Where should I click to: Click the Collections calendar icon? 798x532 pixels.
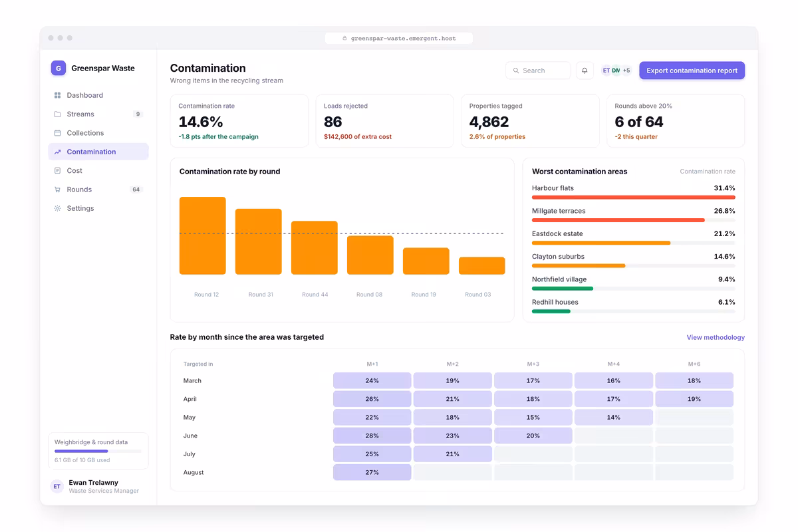[x=57, y=133]
